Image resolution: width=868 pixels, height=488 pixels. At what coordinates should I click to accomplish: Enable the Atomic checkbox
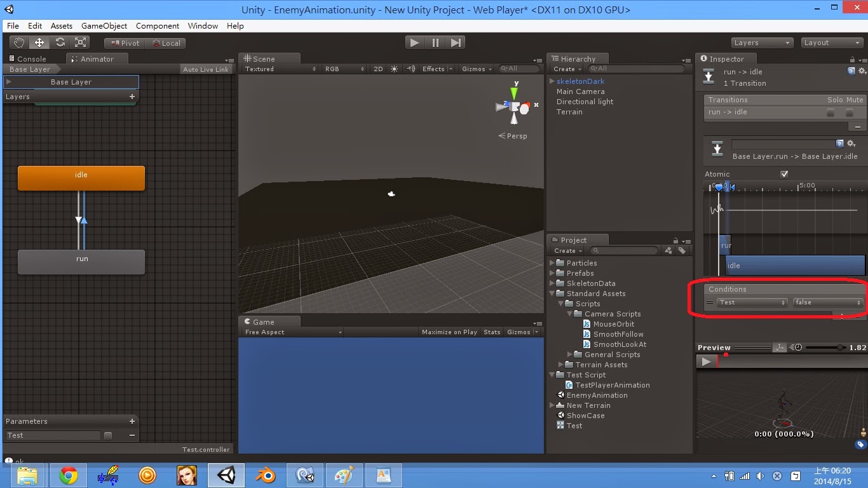click(784, 173)
